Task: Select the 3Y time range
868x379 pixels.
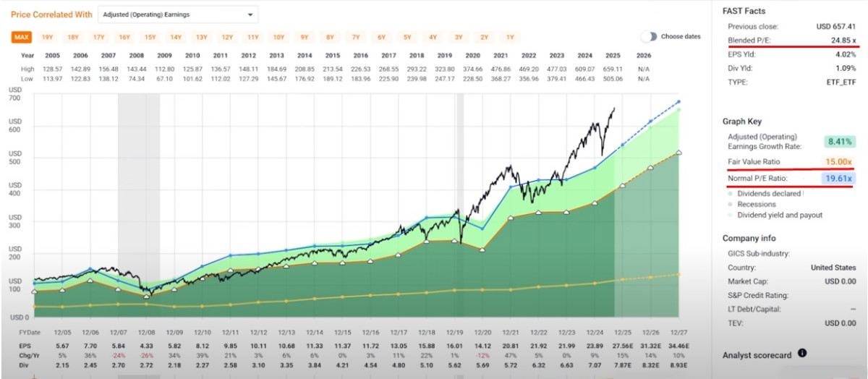Action: click(x=459, y=37)
